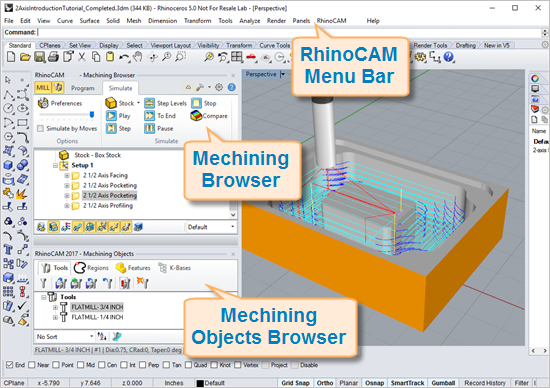Stop the simulation
The height and width of the screenshot is (388, 550).
204,103
